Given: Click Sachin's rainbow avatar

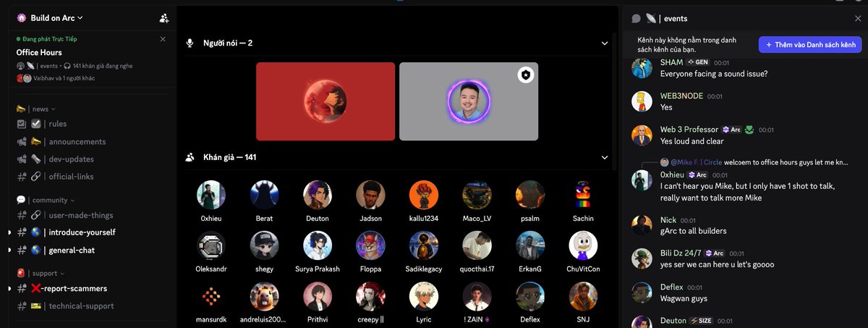Looking at the screenshot, I should (x=583, y=195).
